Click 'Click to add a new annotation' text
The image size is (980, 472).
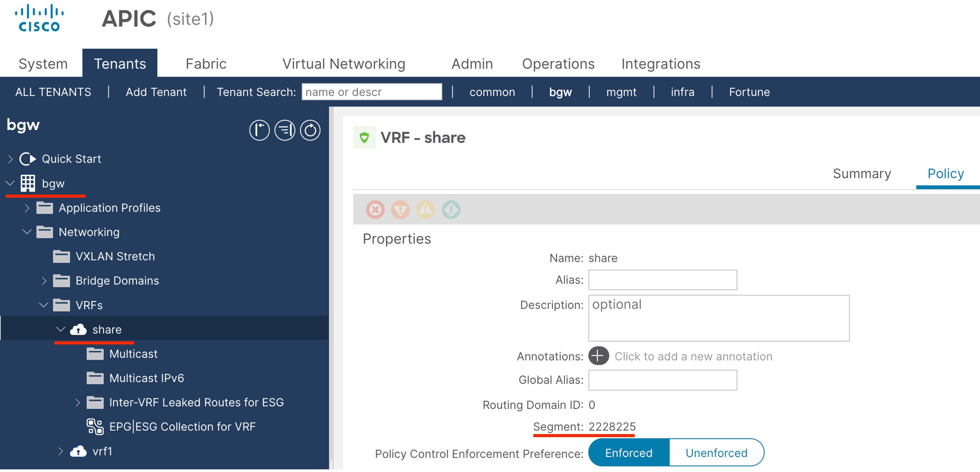point(693,356)
